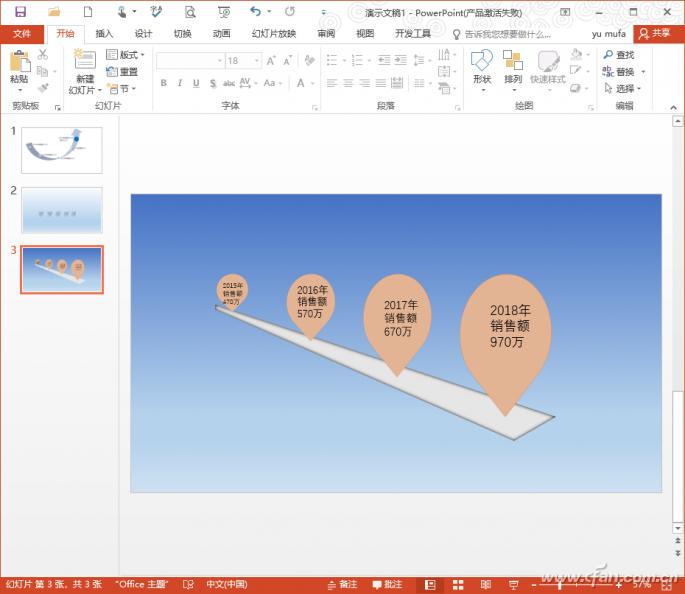
Task: Switch to the Animations tab
Action: pyautogui.click(x=221, y=34)
